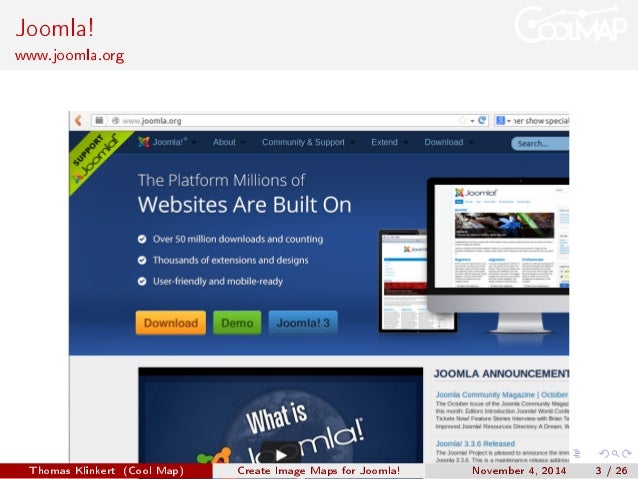The width and height of the screenshot is (638, 479).
Task: Click 'The Platform Millions of' tagline
Action: tap(221, 180)
